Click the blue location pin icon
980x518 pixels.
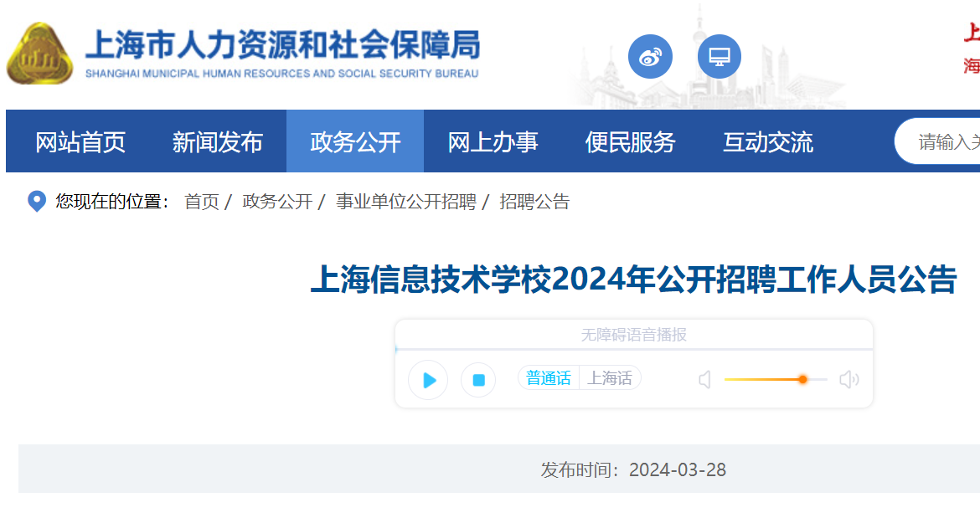(37, 201)
